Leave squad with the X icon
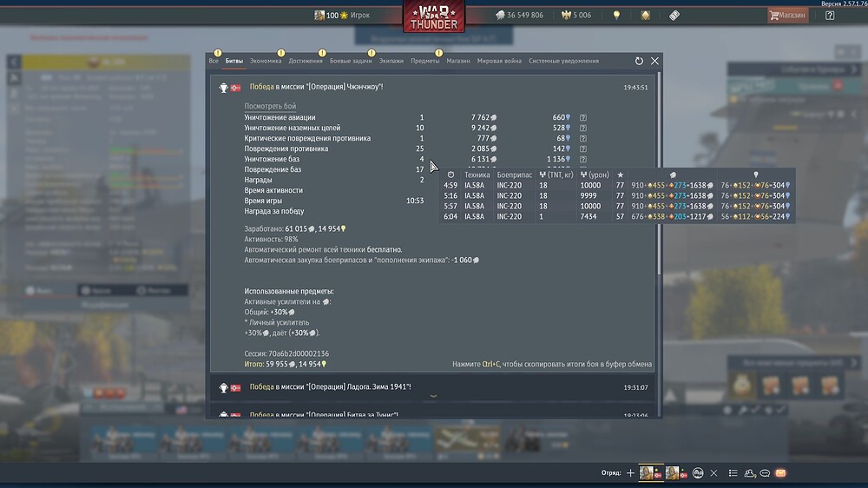The width and height of the screenshot is (868, 488). click(x=713, y=473)
